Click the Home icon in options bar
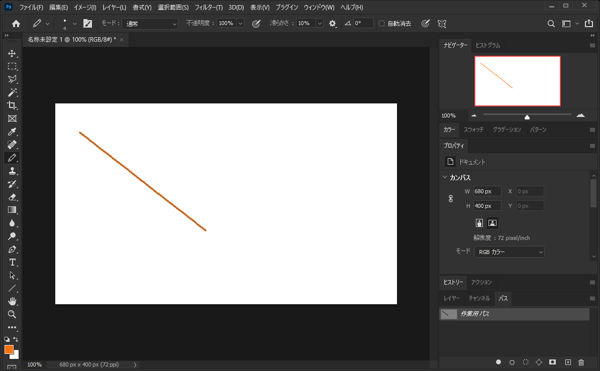Screen dimensions: 600x371 point(16,24)
